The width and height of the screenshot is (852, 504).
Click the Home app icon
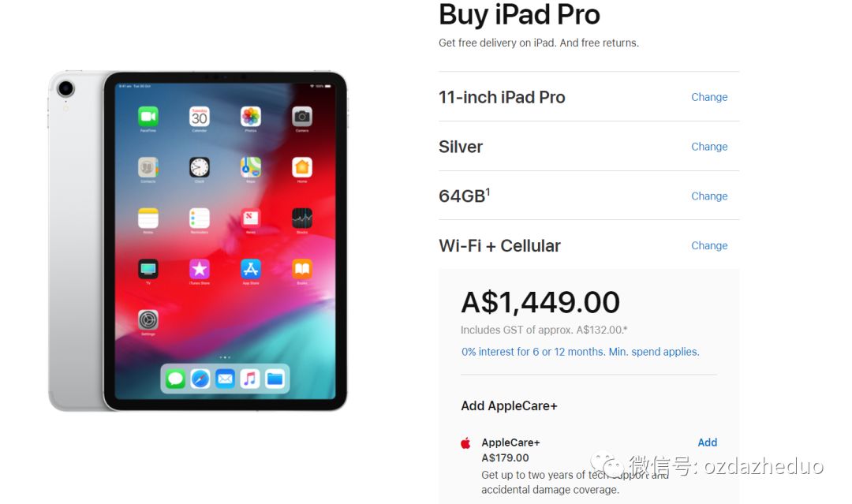(302, 167)
